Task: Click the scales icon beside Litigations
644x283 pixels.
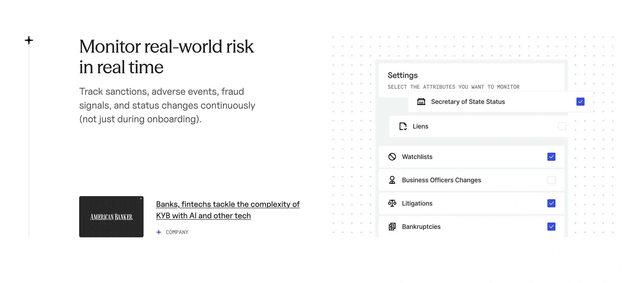Action: [x=392, y=203]
